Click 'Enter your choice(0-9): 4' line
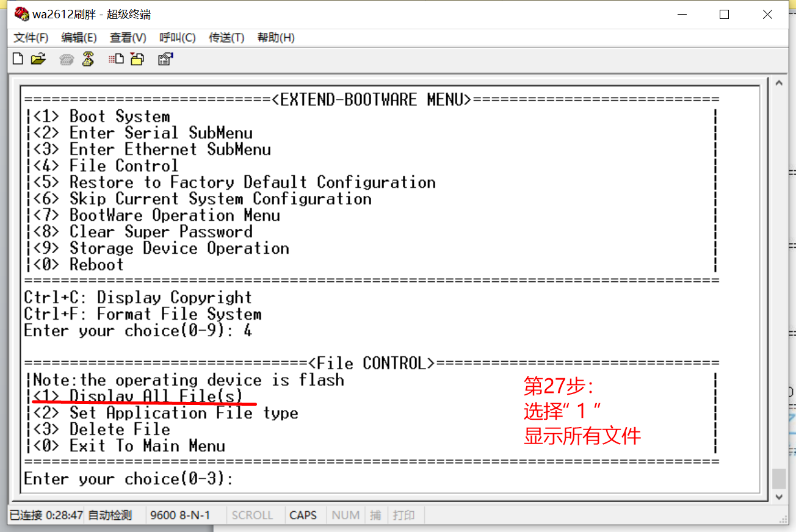The image size is (796, 532). pos(138,331)
